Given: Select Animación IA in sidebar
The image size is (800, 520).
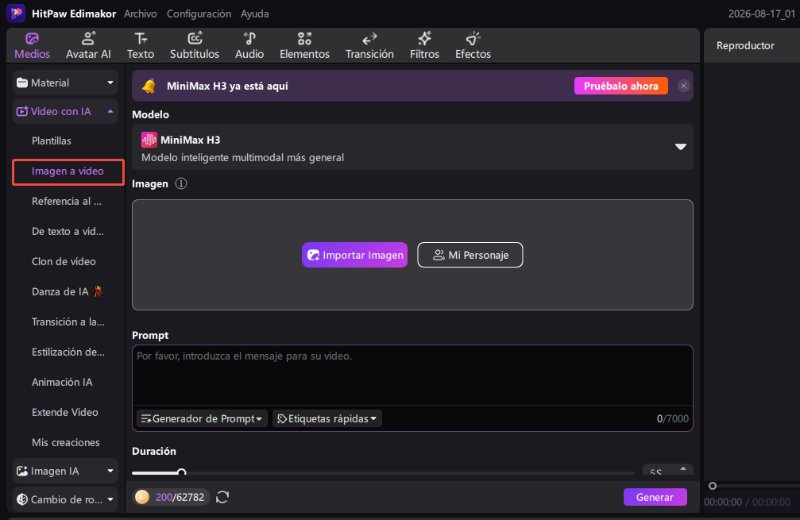Looking at the screenshot, I should (62, 382).
